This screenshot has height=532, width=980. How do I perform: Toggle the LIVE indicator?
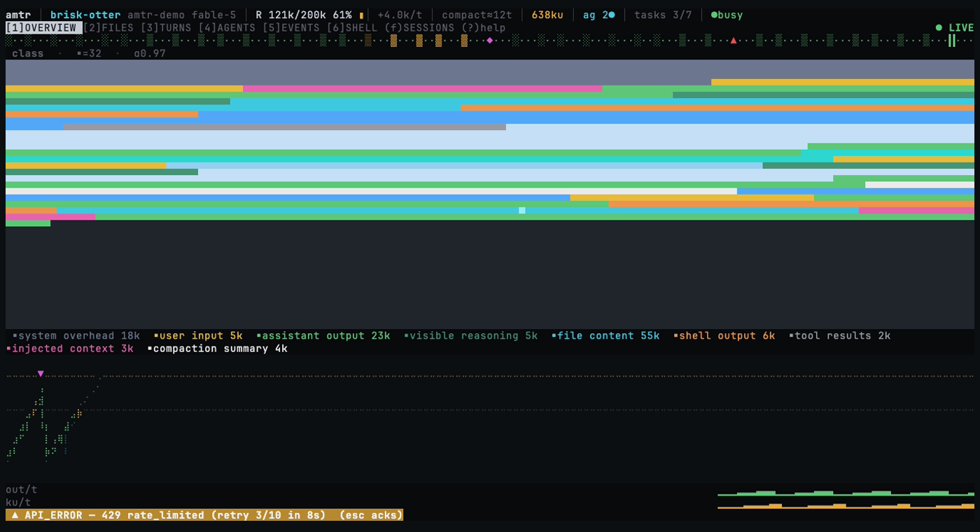point(955,28)
